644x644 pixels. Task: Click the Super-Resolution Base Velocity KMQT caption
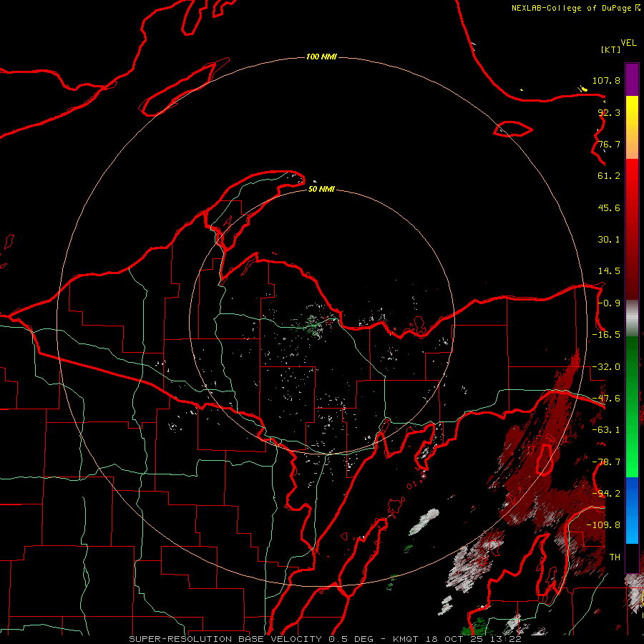325,639
